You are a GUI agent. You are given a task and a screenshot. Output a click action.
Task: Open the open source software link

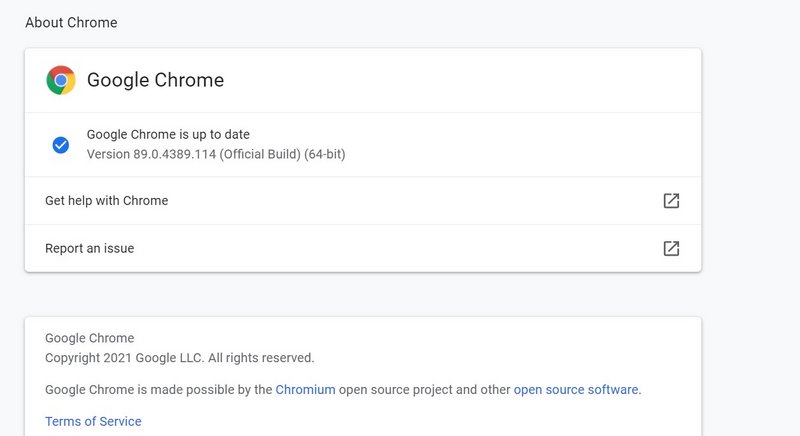point(576,390)
